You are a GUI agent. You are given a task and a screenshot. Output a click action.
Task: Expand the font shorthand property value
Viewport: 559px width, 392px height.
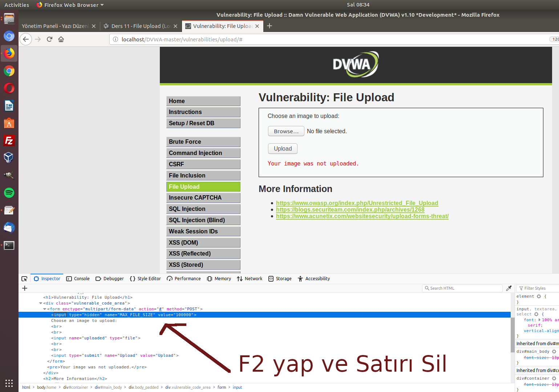pos(539,320)
